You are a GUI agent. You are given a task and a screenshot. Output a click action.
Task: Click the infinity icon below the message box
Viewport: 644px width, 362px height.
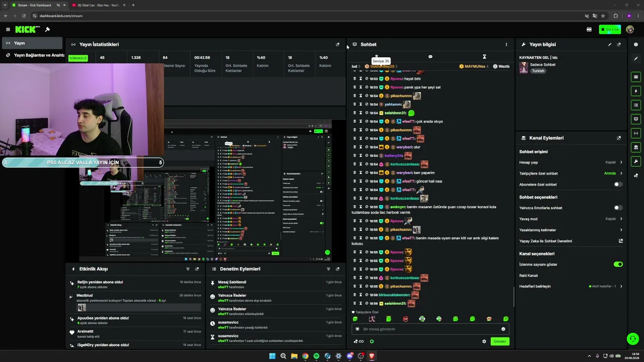click(x=361, y=341)
